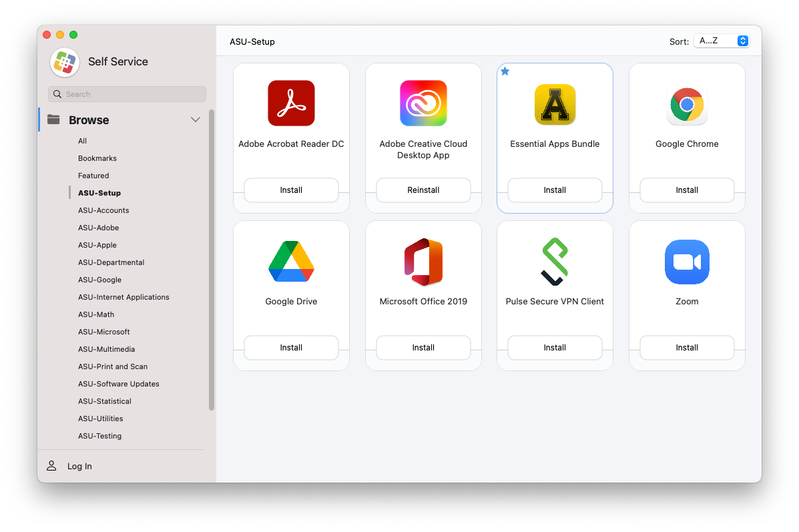Select the Pulse Secure VPN Client icon

pyautogui.click(x=555, y=262)
